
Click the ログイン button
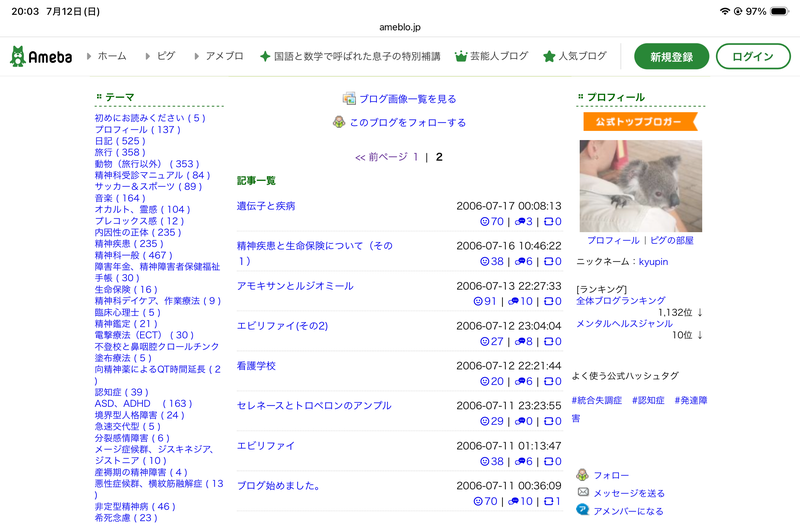click(753, 56)
